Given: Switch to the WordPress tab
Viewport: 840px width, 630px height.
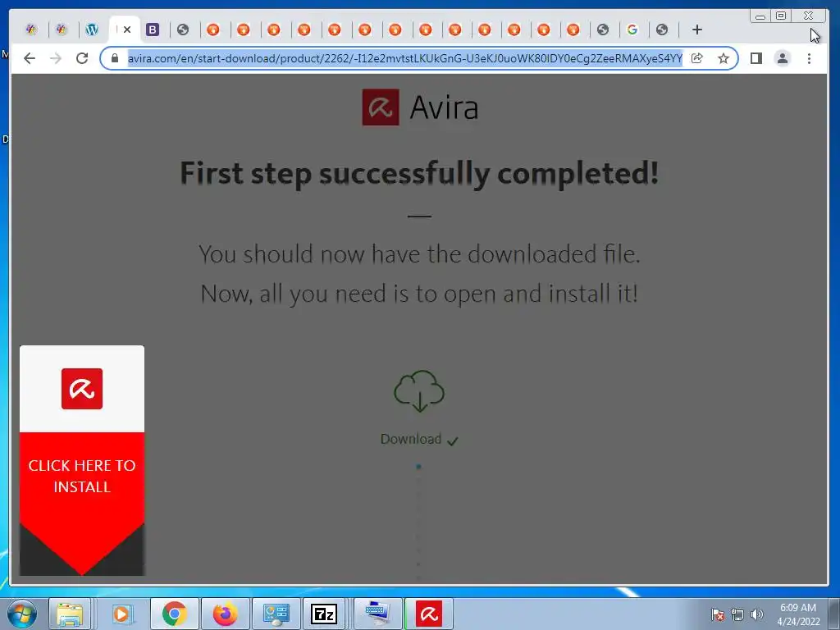Looking at the screenshot, I should 92,30.
